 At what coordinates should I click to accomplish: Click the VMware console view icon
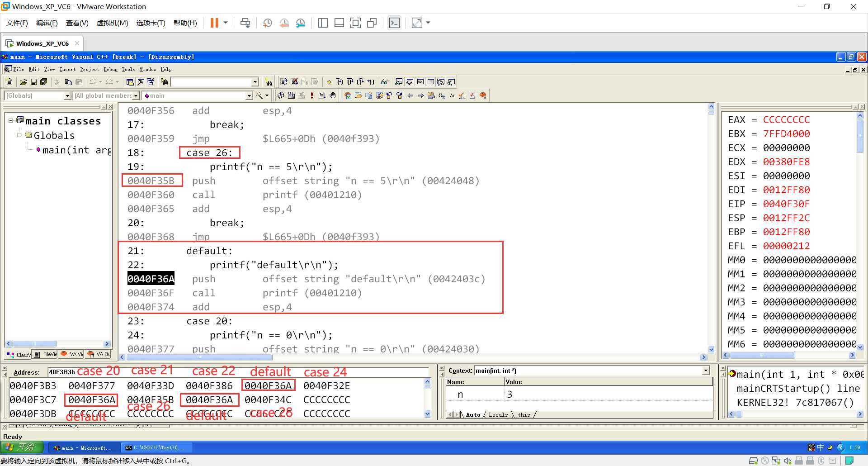click(x=394, y=23)
